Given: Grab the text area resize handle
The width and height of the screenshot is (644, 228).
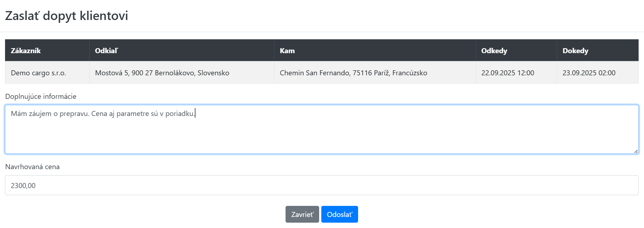Looking at the screenshot, I should tap(636, 151).
